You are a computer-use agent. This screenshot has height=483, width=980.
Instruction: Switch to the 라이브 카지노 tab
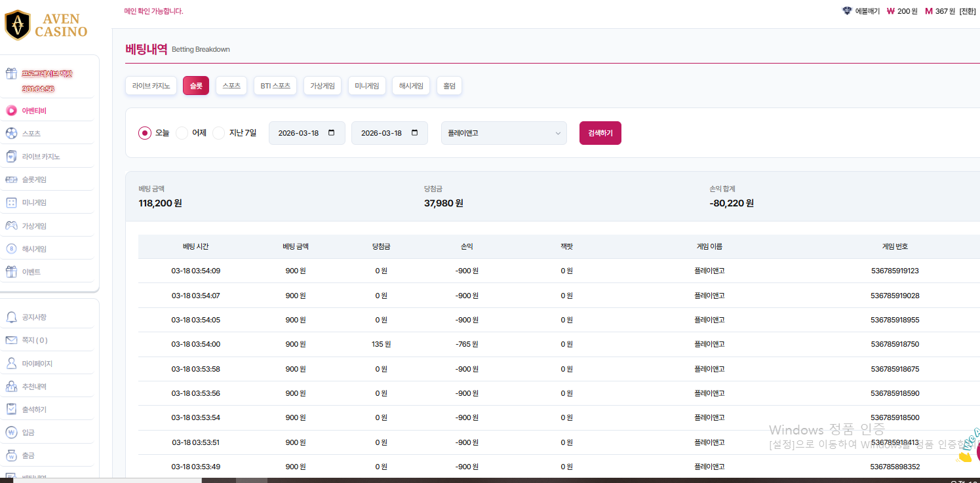tap(151, 86)
